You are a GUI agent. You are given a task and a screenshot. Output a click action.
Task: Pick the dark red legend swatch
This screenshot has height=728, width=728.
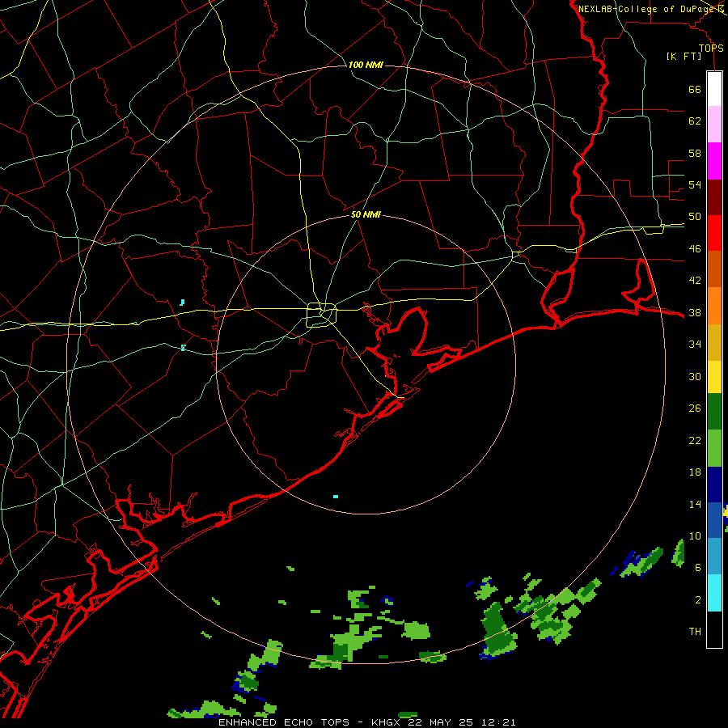[x=714, y=197]
